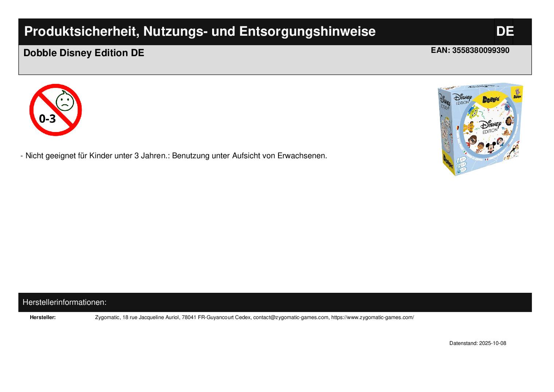
Task: Click the DE language code in the header
Action: coord(504,31)
